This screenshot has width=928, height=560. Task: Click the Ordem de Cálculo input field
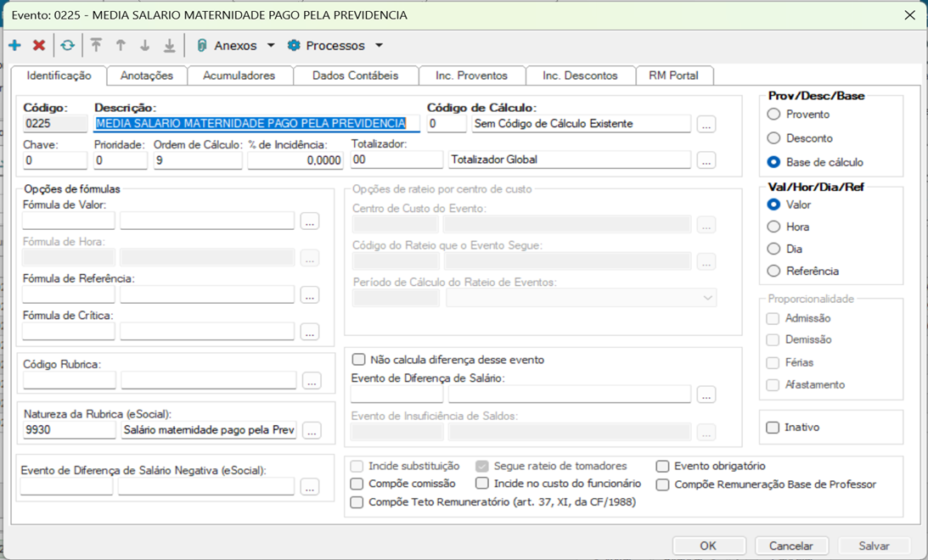pyautogui.click(x=197, y=160)
